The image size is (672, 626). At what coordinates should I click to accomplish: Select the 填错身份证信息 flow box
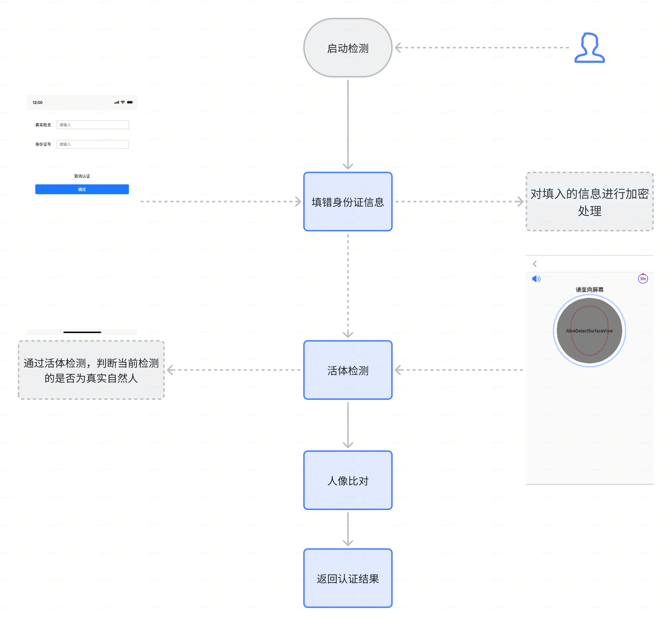(x=348, y=202)
